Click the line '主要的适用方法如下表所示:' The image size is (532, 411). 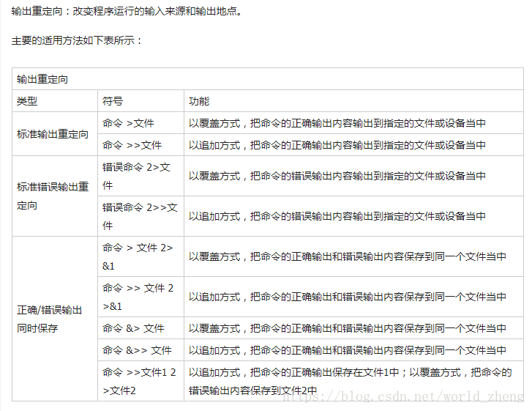[77, 40]
